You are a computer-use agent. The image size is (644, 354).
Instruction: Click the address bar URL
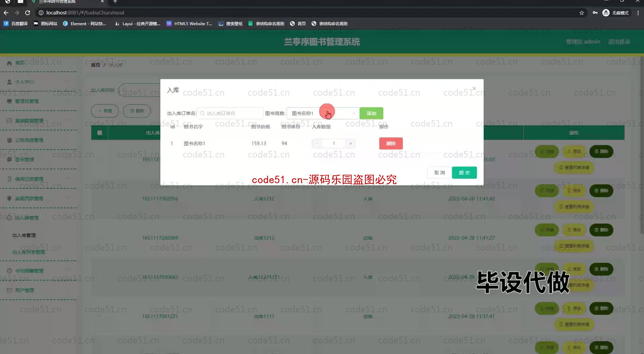tap(85, 13)
